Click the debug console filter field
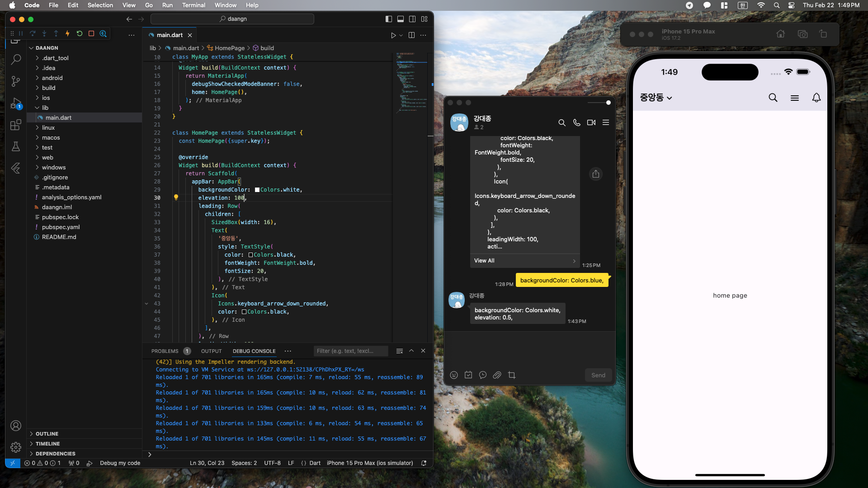The width and height of the screenshot is (868, 488). (351, 351)
